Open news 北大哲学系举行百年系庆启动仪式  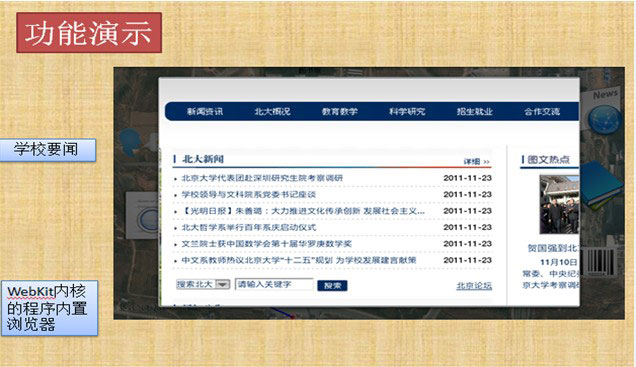coord(249,227)
